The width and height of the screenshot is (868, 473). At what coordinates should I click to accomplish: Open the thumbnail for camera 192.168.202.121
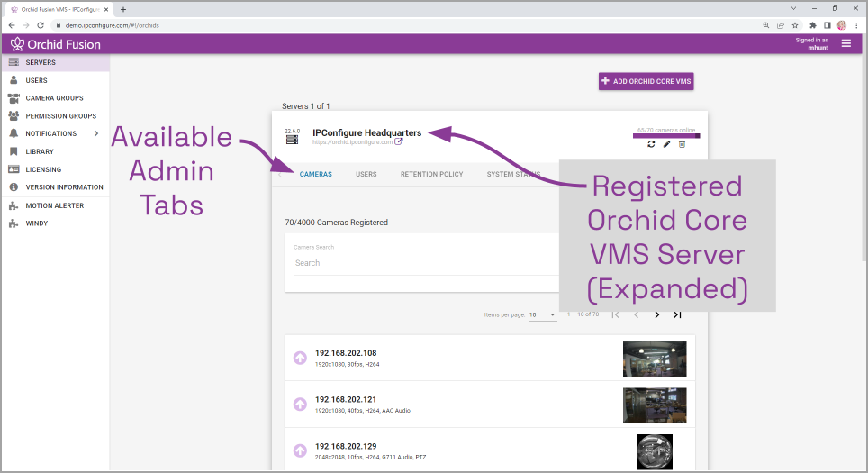point(655,405)
